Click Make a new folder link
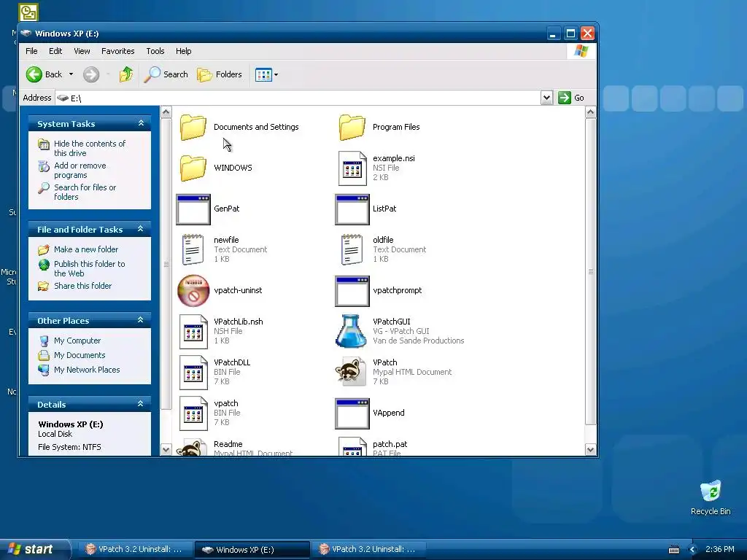The image size is (747, 560). (86, 249)
